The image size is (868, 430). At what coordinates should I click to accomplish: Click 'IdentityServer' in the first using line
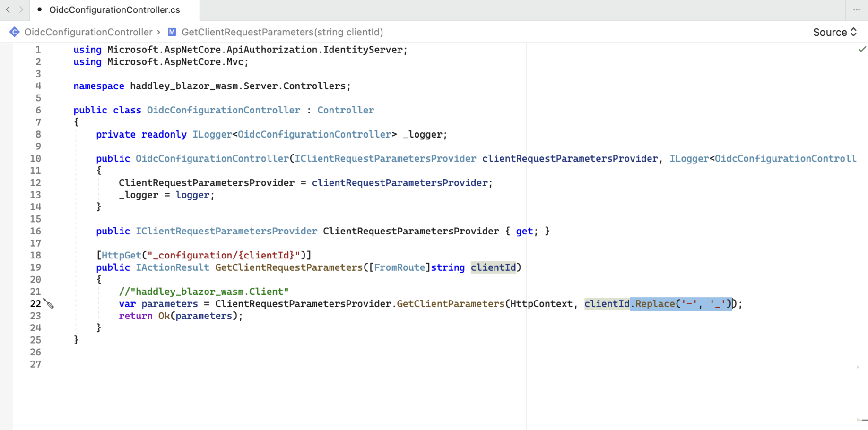363,50
